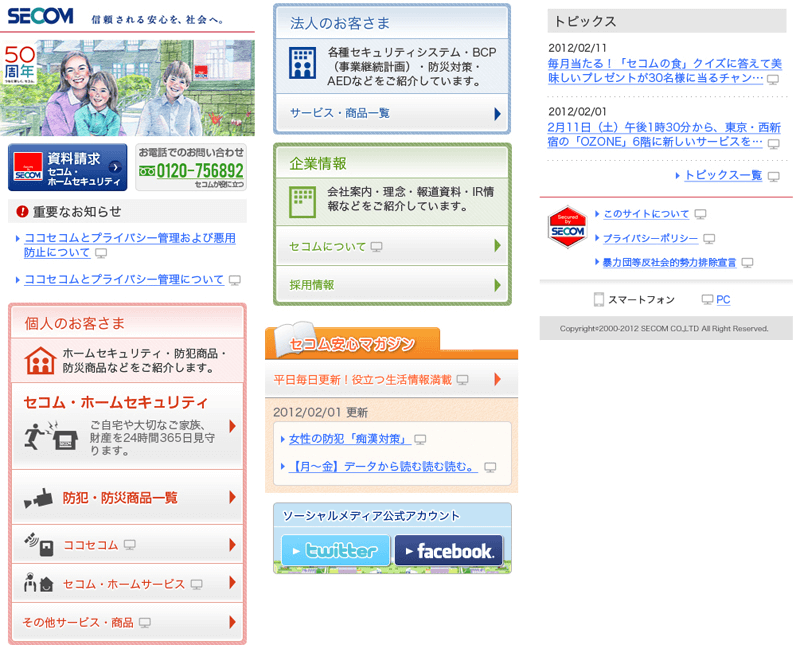Click the SECOM logo in the header
Viewport: 800px width, 645px height.
[x=40, y=16]
